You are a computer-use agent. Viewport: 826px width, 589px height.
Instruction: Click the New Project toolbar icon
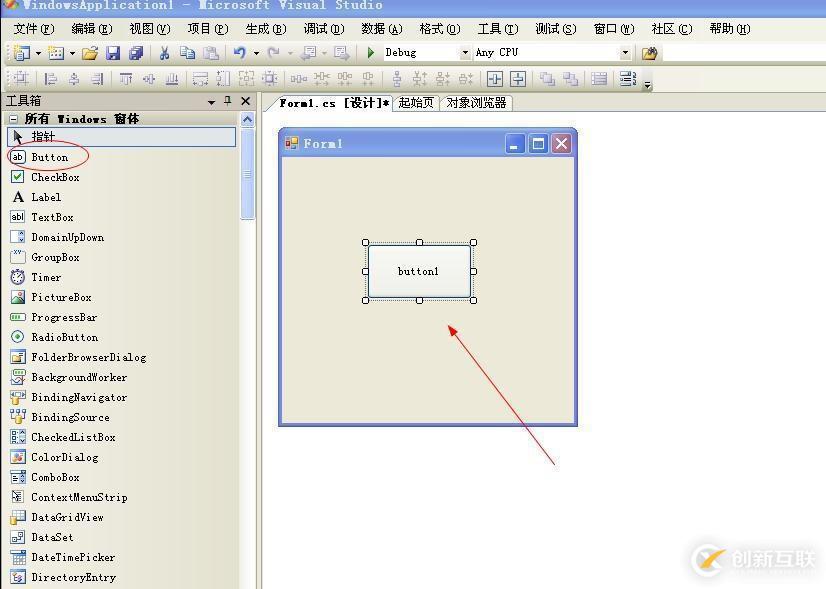click(x=22, y=53)
